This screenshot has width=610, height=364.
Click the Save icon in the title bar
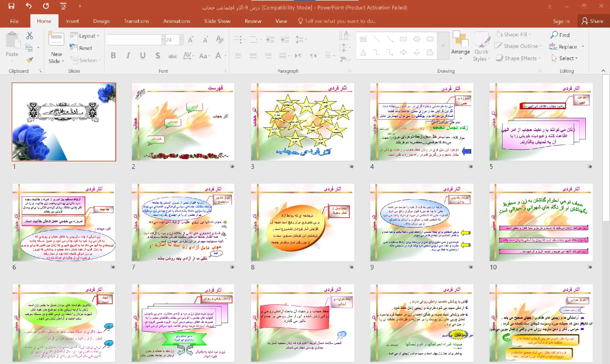coord(11,6)
